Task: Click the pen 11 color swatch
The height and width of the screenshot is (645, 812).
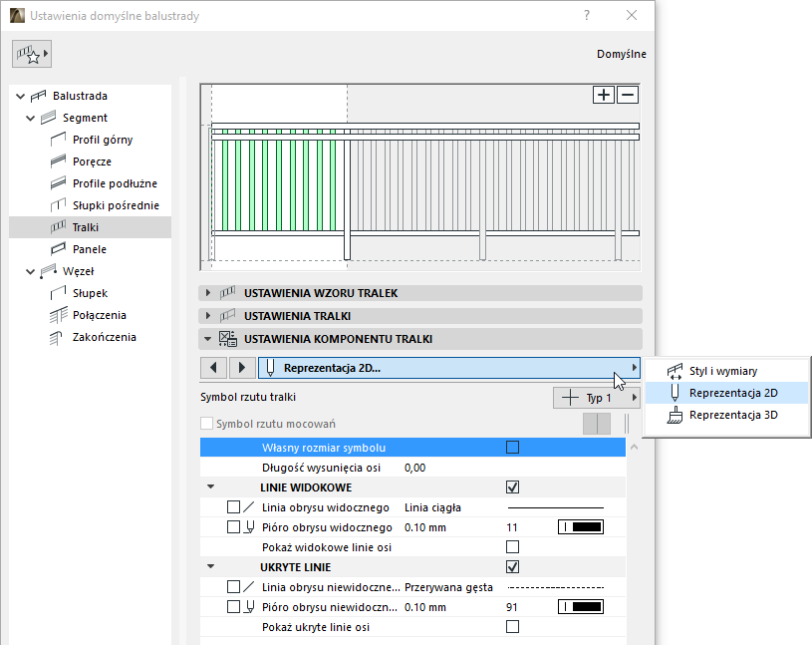Action: coord(580,526)
